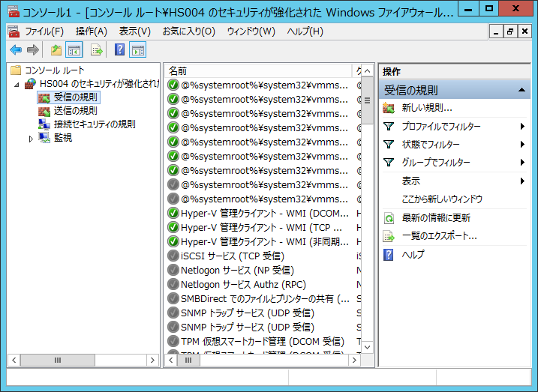Open the ウィンドウ(W) menu
Viewport: 538px width, 392px height.
click(251, 31)
